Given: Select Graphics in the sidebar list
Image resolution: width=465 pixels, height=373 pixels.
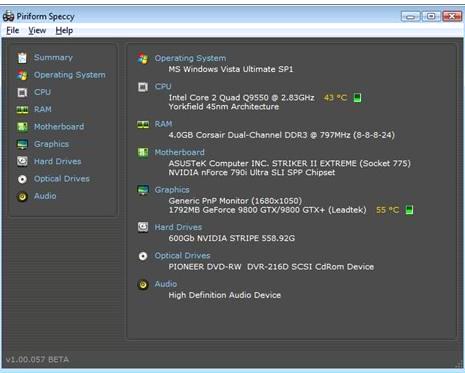Looking at the screenshot, I should [x=51, y=144].
